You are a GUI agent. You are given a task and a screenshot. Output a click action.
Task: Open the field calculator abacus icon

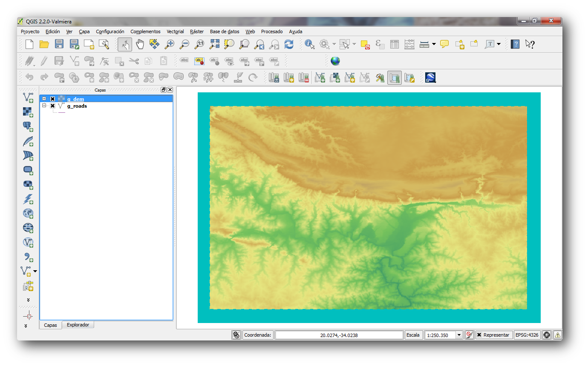click(409, 44)
